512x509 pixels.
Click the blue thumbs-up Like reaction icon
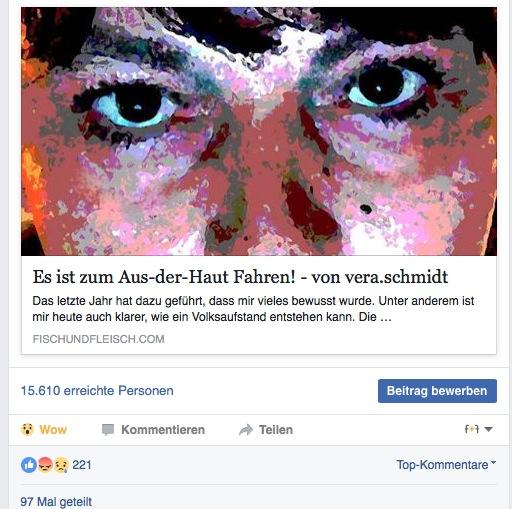pyautogui.click(x=29, y=465)
